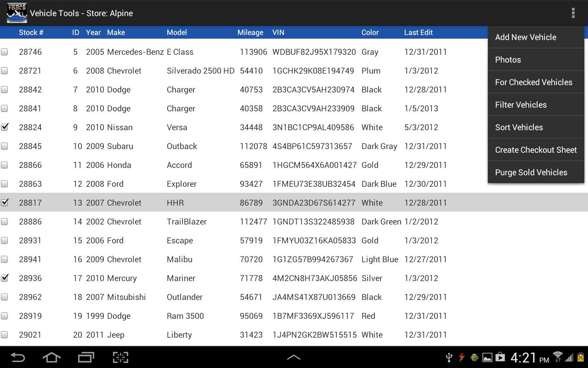Screen dimensions: 588x368
Task: Uncheck the box for stock 28936 Mercury Mariner
Action: pyautogui.click(x=5, y=278)
